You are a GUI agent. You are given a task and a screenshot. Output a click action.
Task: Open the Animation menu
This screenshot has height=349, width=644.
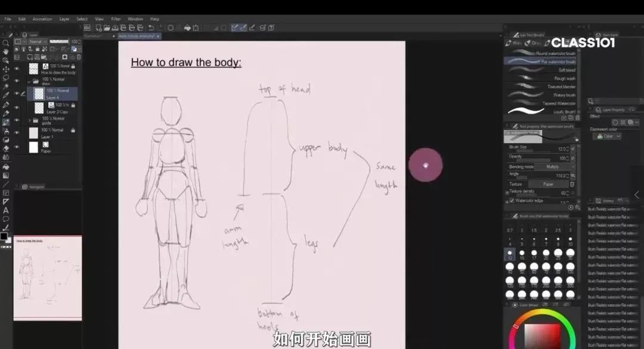point(42,19)
